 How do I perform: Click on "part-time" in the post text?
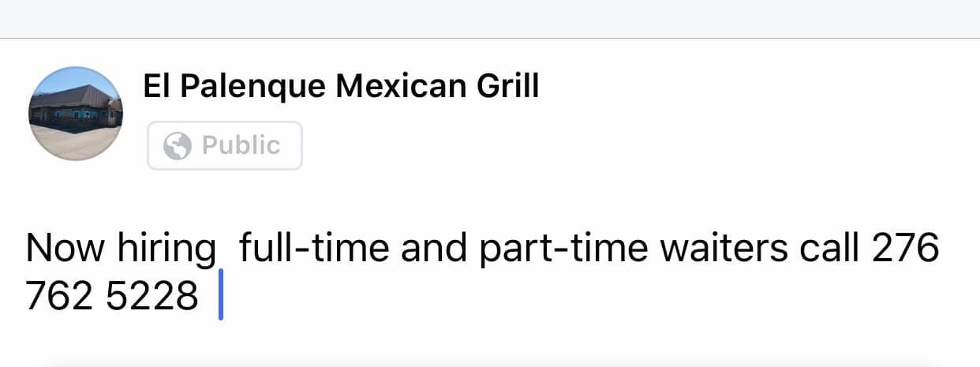(563, 249)
